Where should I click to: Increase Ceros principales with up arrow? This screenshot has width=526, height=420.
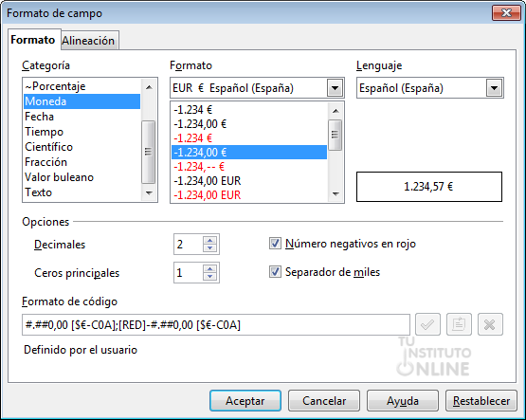click(x=210, y=268)
